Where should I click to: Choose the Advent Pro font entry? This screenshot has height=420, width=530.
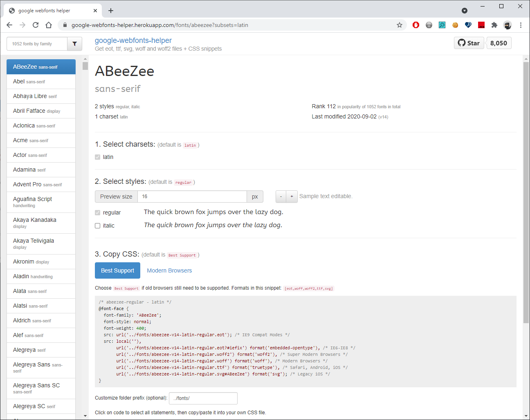41,184
